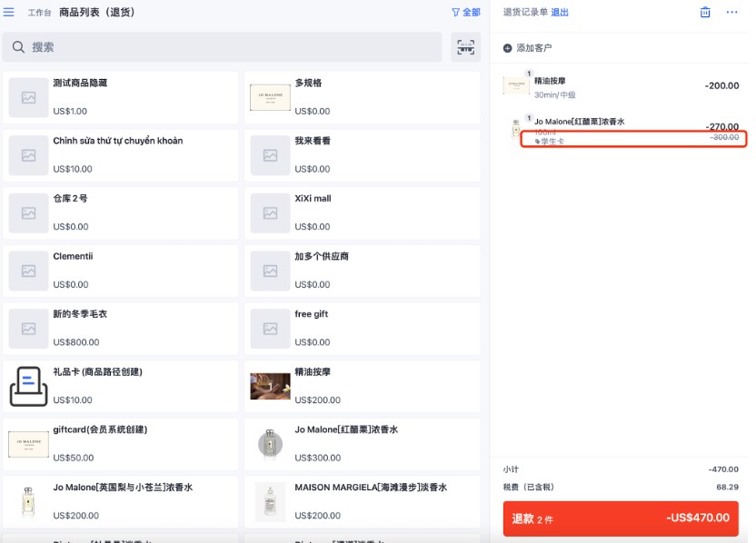The image size is (756, 543).
Task: Click the -270.00 amount in cart
Action: (721, 126)
